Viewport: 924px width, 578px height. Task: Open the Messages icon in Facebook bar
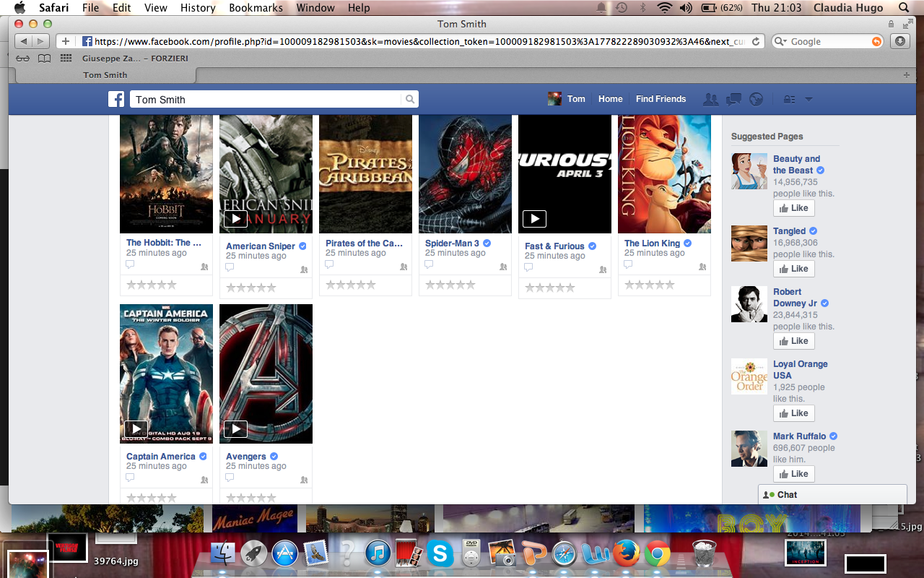[733, 99]
